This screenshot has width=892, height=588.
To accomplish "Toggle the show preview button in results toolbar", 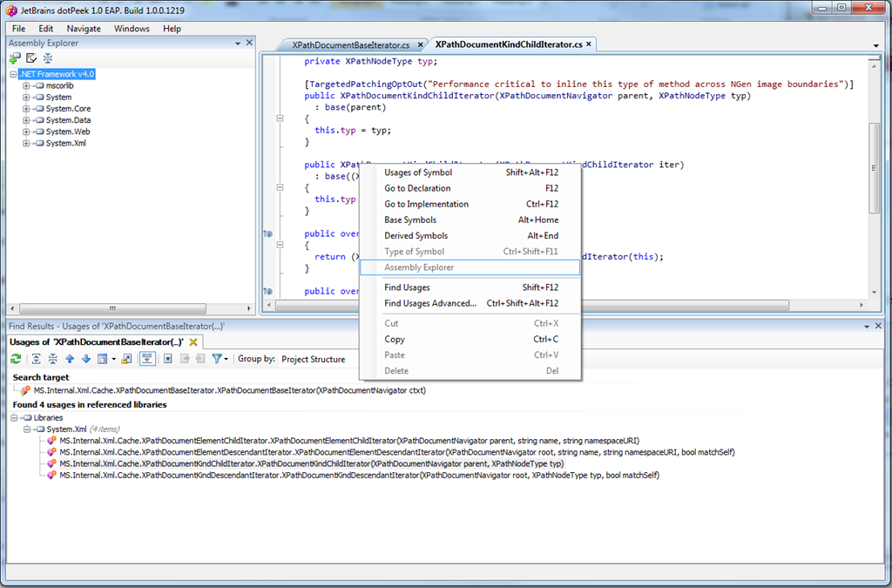I will pos(147,359).
